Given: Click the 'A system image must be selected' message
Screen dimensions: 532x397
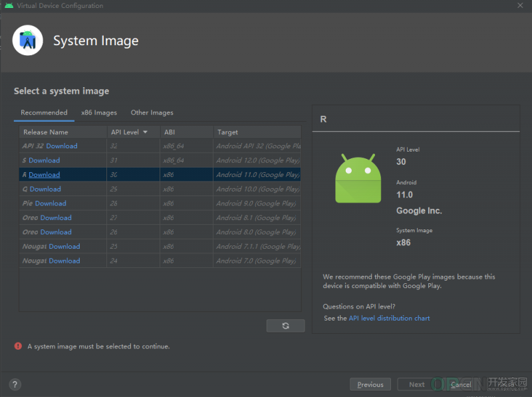Looking at the screenshot, I should [x=98, y=346].
